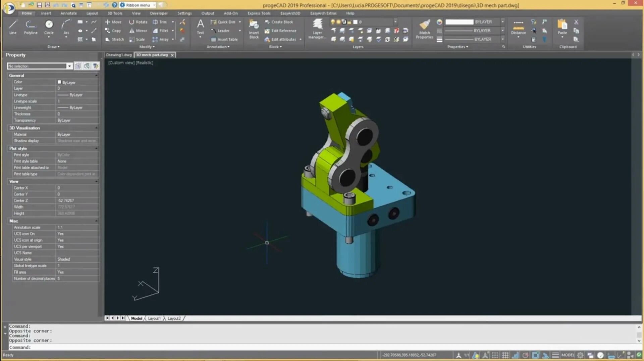Screen dimensions: 644x361
Task: Toggle grid display in status bar
Action: [505, 355]
